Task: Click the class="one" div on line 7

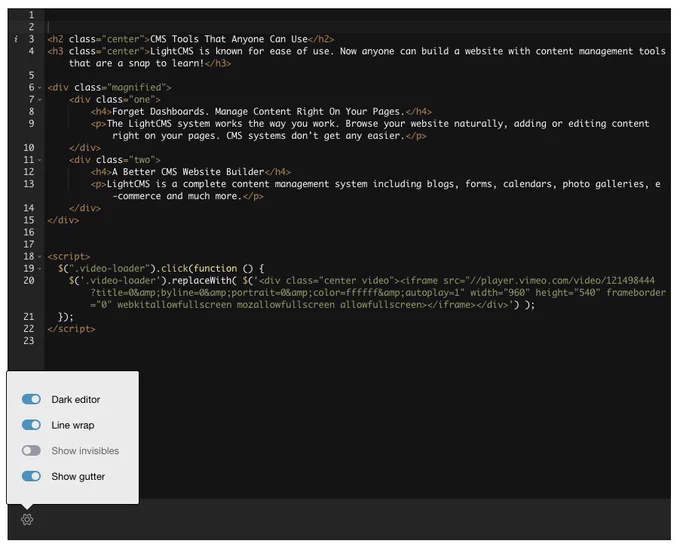Action: pos(114,99)
